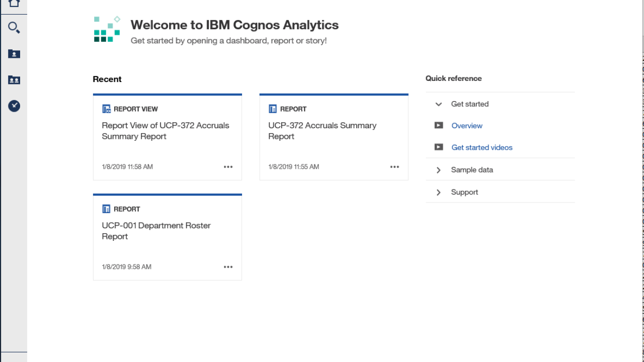
Task: Open UCP-372 Accruals Summary Report on REPORT card
Action: 323,131
